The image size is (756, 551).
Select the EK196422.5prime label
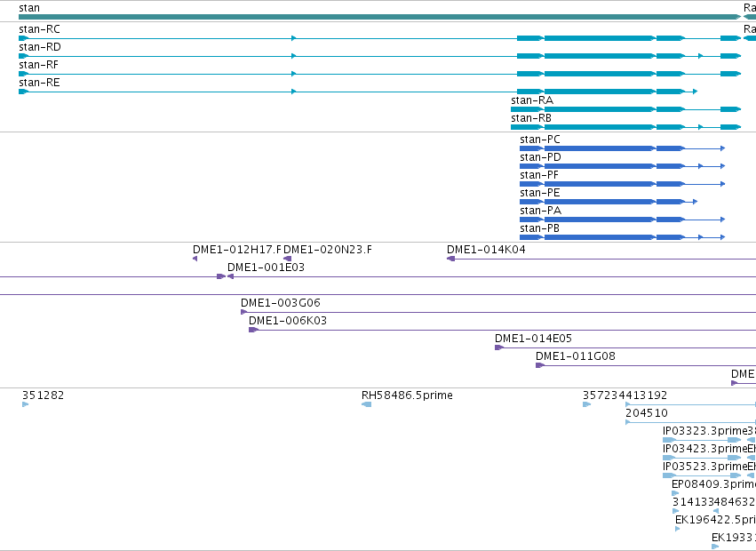coord(715,520)
